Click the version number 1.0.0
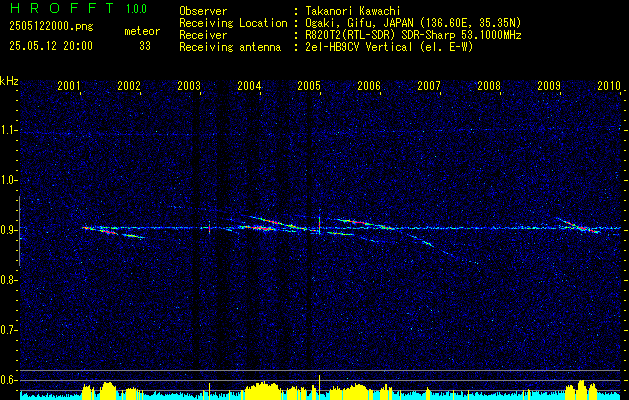This screenshot has width=629, height=400. point(137,9)
